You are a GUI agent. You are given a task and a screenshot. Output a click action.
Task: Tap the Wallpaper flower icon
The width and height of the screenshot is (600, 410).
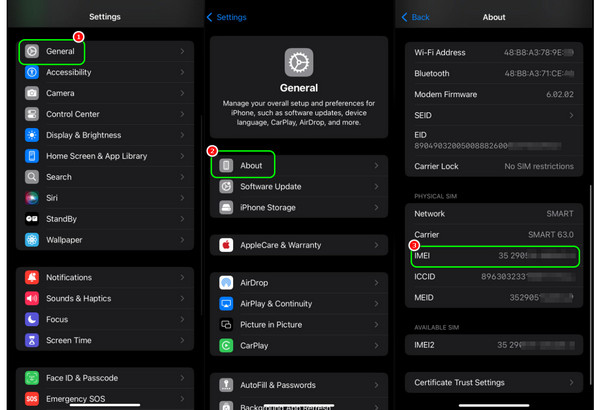pos(32,240)
